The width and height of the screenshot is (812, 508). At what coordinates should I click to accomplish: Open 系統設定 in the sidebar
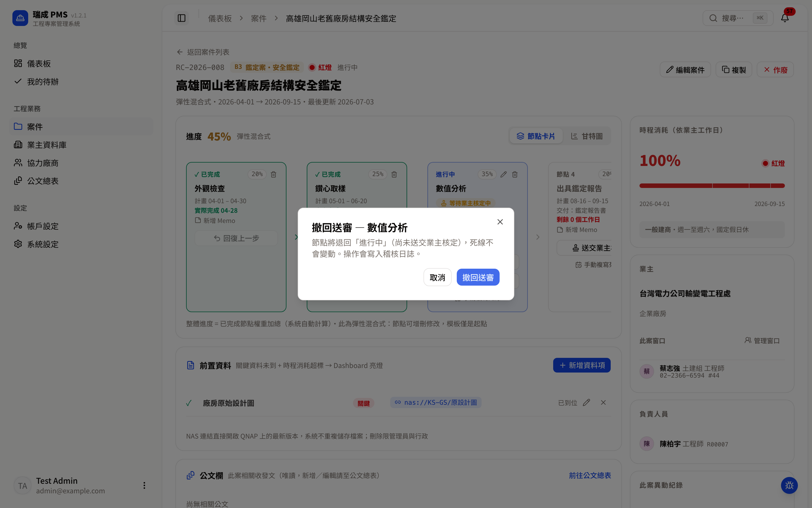pos(81,244)
